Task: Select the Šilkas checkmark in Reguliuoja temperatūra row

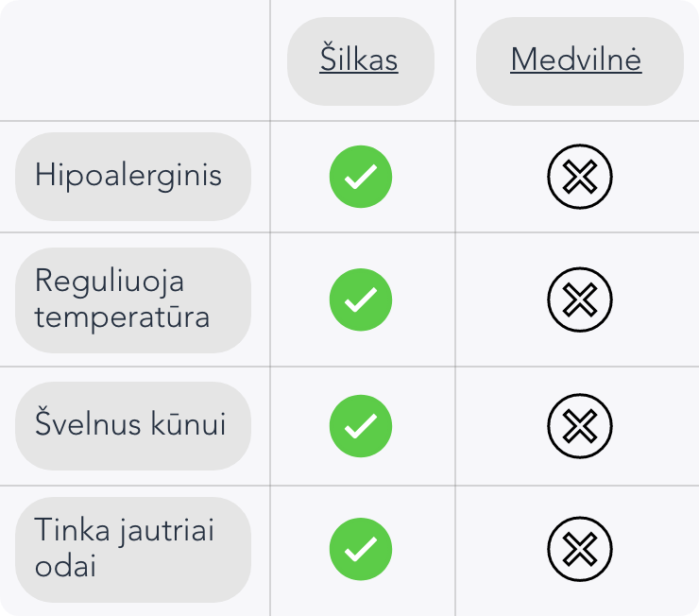Action: (360, 300)
